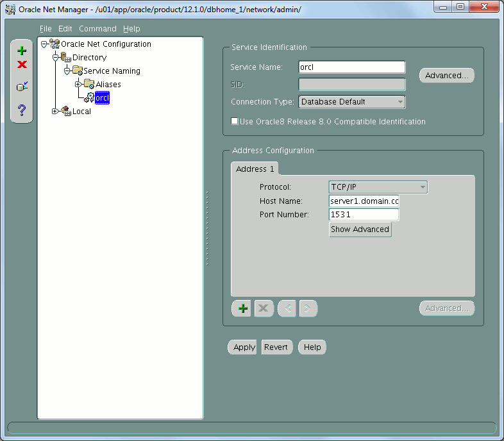Screen dimensions: 504x441
Task: Click the Aliases folder icon
Action: pyautogui.click(x=89, y=84)
